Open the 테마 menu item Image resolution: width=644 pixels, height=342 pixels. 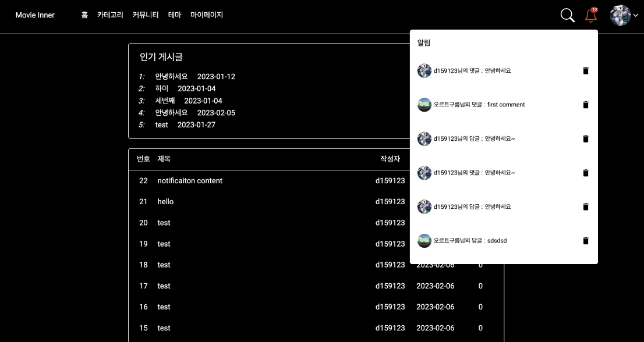(x=175, y=15)
